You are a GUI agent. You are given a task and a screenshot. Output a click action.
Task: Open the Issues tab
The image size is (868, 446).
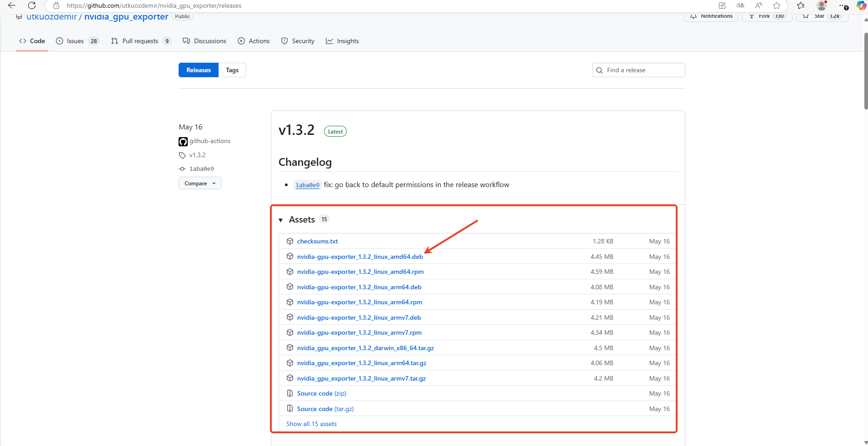point(75,41)
